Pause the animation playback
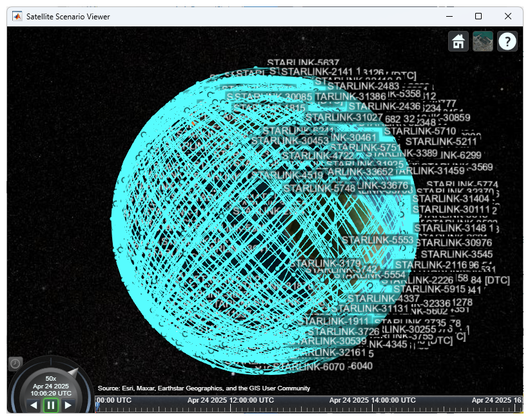530x420 pixels. [51, 405]
